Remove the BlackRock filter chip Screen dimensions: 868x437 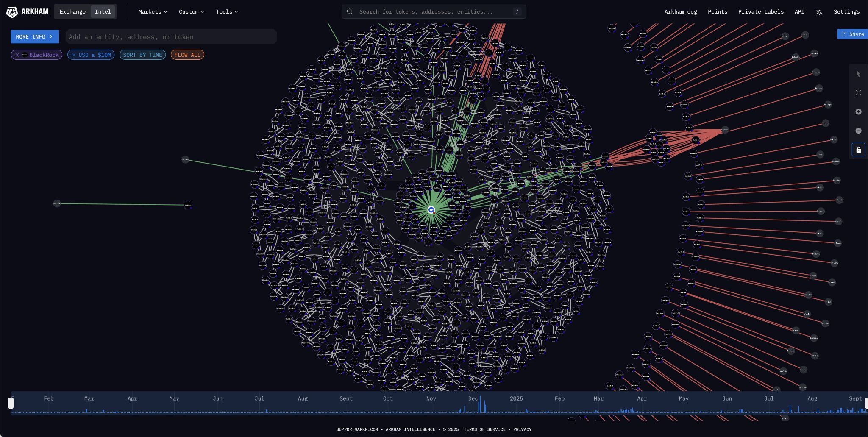pyautogui.click(x=17, y=55)
